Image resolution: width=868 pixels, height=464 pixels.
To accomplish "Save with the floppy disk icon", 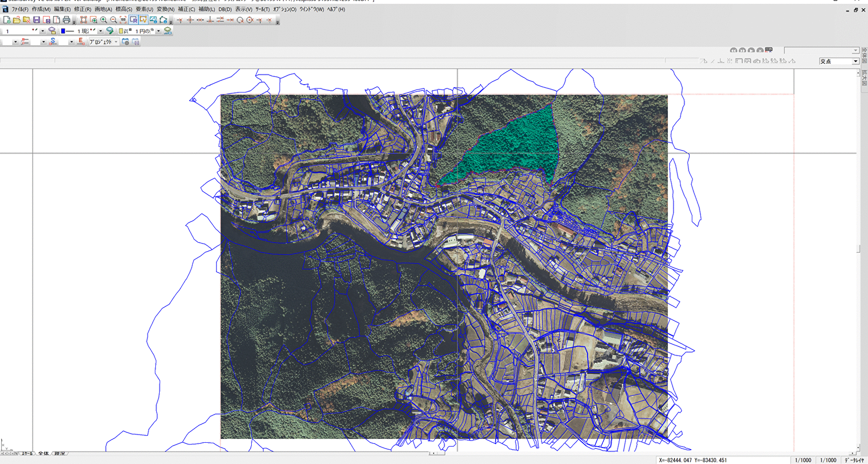I will 36,20.
